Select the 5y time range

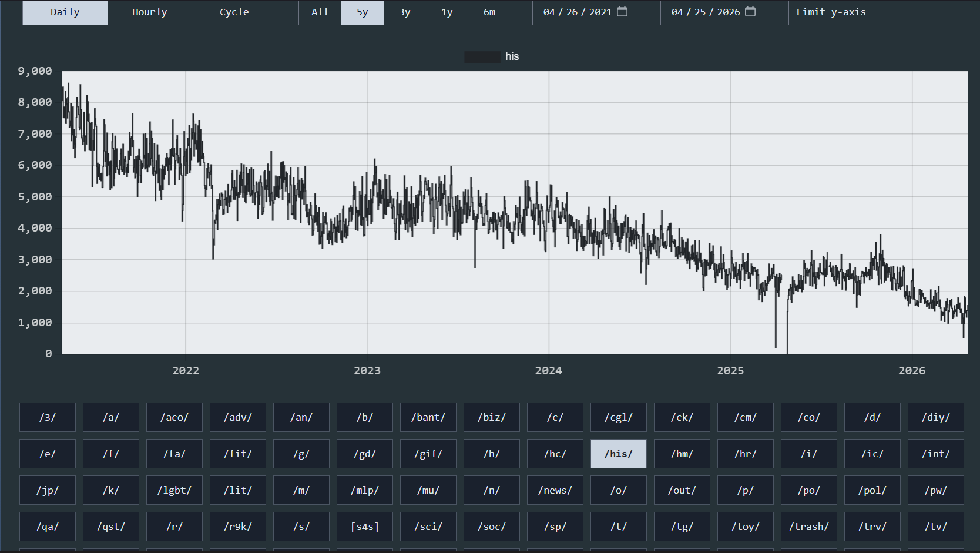[363, 12]
